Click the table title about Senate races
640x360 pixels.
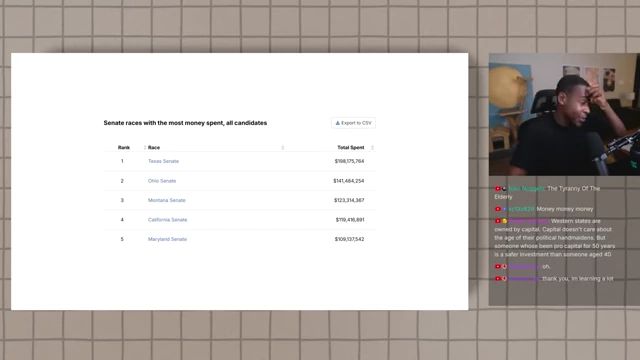(x=185, y=123)
